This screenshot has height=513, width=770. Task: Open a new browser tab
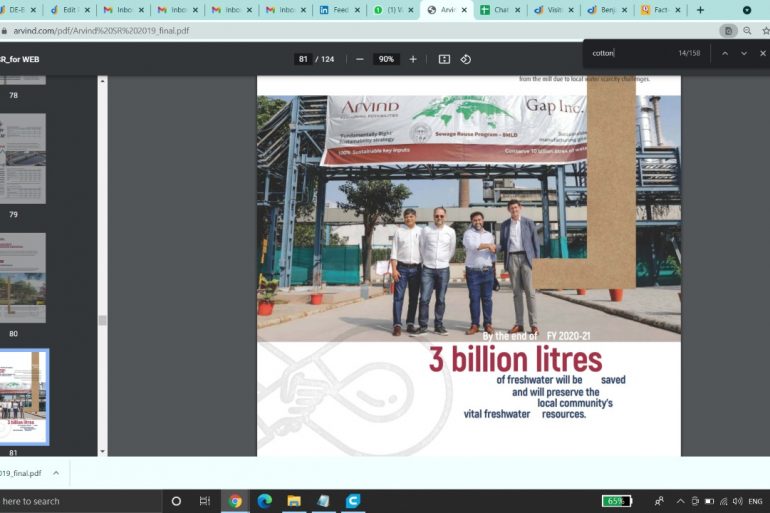tap(700, 10)
